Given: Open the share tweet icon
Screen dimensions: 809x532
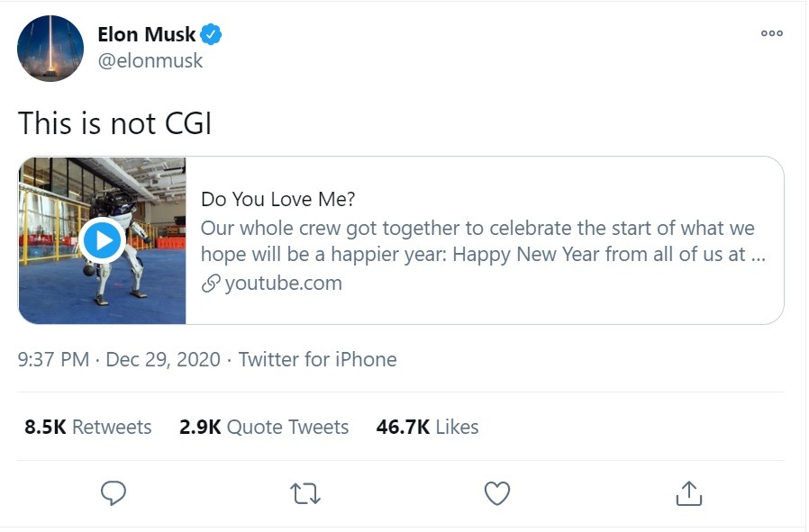Looking at the screenshot, I should 689,492.
